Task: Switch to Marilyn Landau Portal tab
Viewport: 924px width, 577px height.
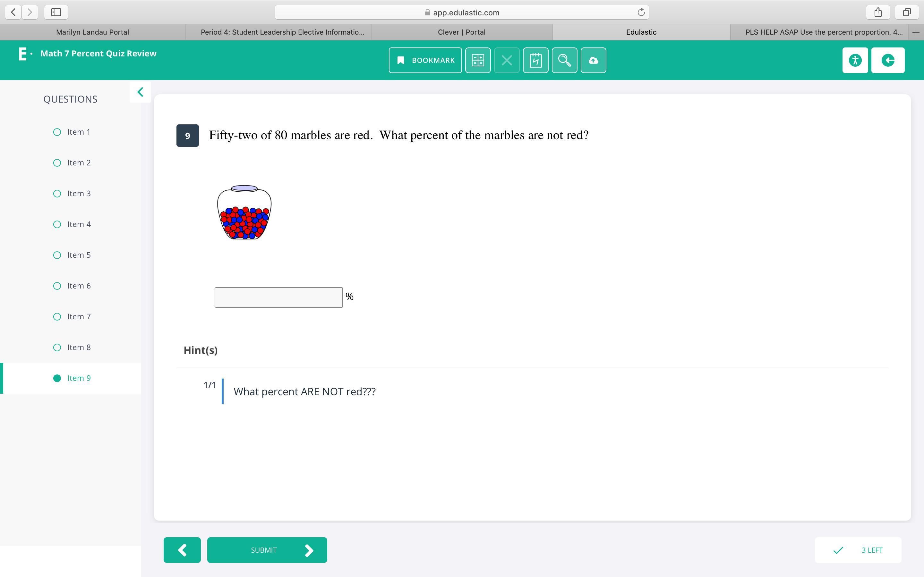Action: click(92, 32)
